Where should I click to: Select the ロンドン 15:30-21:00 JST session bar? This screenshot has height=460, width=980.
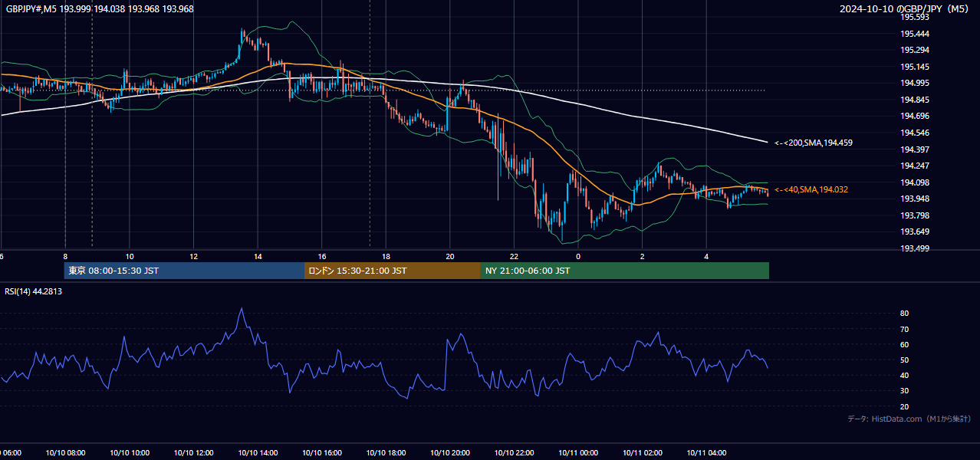click(393, 271)
